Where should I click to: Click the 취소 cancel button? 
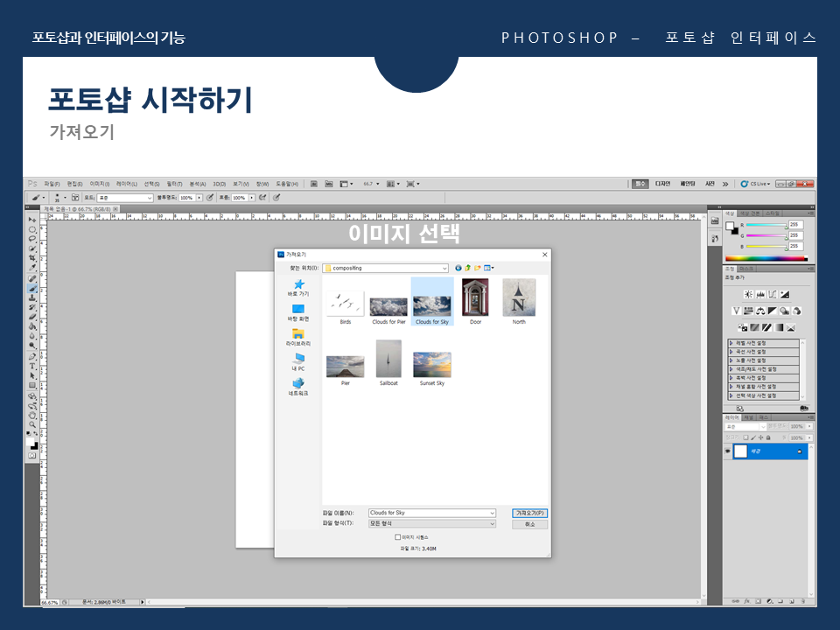(x=529, y=524)
